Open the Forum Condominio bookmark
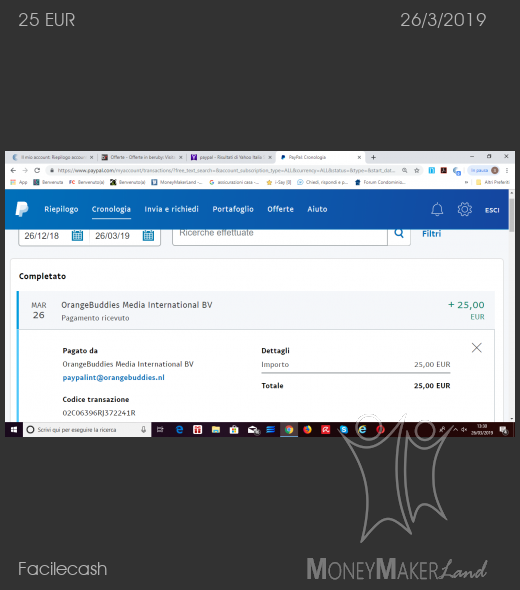 tap(380, 182)
